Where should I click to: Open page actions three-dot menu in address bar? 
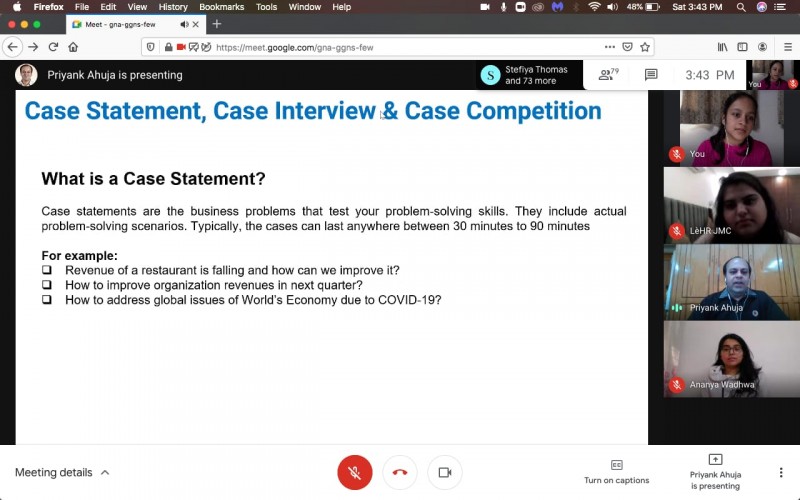click(609, 47)
